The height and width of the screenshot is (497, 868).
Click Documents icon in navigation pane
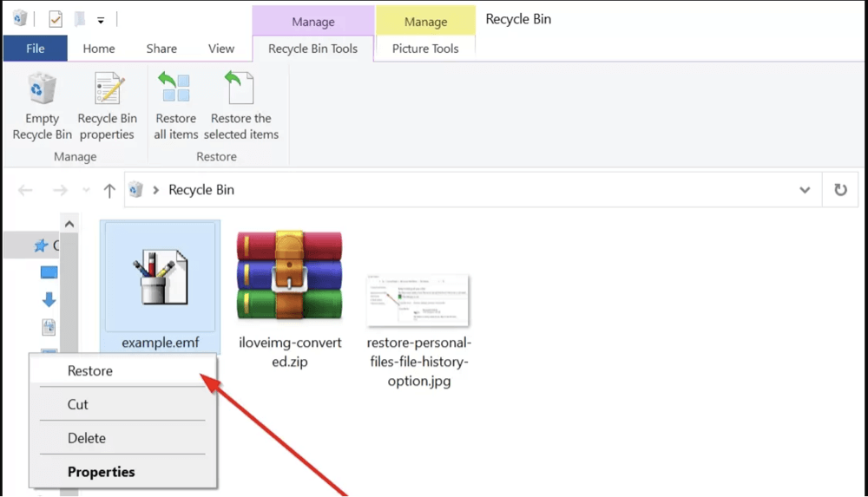coord(49,327)
